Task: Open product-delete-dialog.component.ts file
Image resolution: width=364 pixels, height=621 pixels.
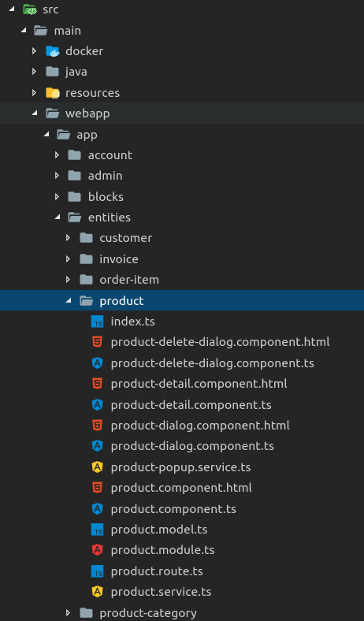Action: 212,363
